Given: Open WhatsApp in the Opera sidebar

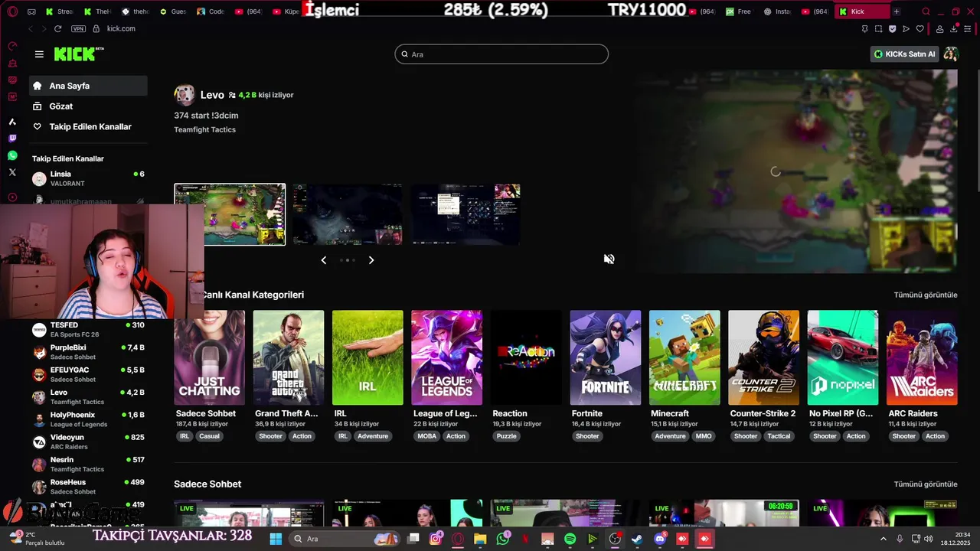Looking at the screenshot, I should pyautogui.click(x=12, y=155).
